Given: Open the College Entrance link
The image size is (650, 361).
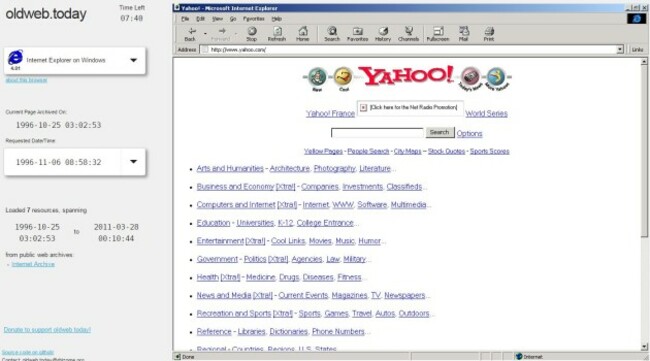Looking at the screenshot, I should [325, 223].
